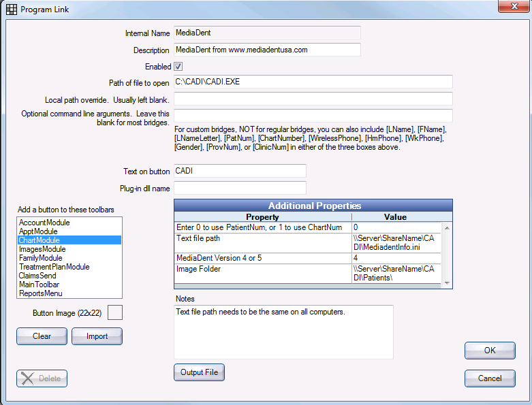Click inside the Notes text box
Viewport: 532px width, 405px height.
(x=283, y=332)
